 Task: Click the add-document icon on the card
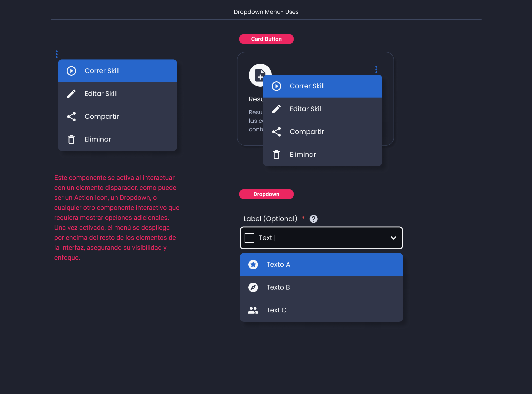tap(260, 75)
